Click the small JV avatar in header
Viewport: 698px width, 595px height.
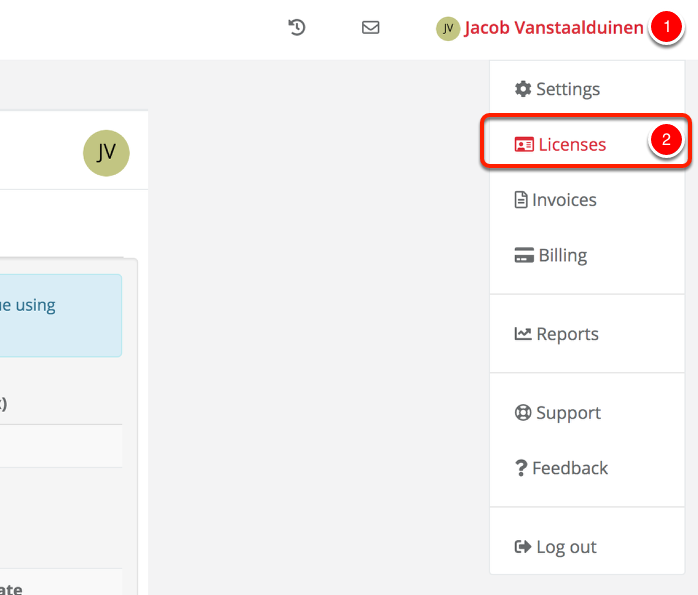[448, 28]
